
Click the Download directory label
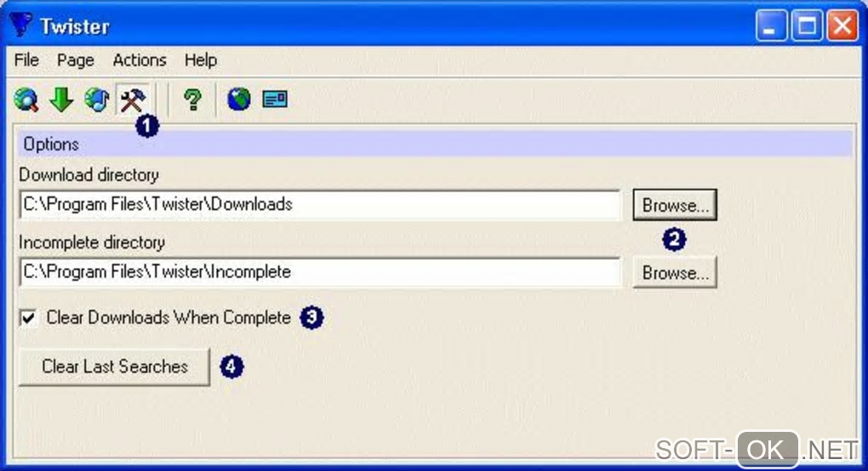[x=89, y=174]
